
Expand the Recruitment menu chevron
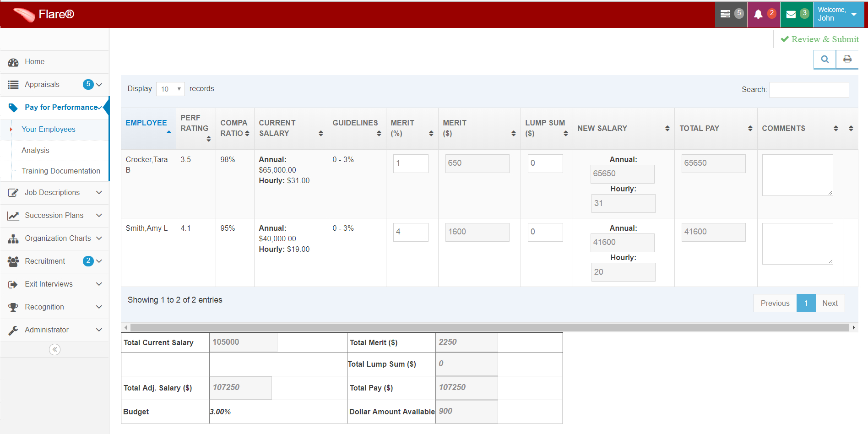[x=99, y=261]
